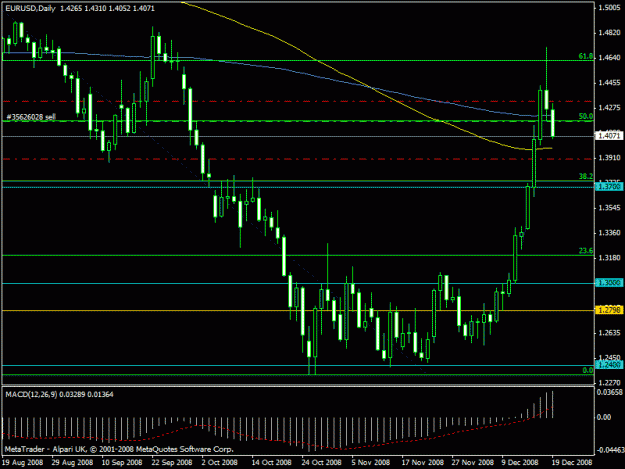Click the 27 Nov 2008 date label
This screenshot has width=625, height=469.
(472, 462)
